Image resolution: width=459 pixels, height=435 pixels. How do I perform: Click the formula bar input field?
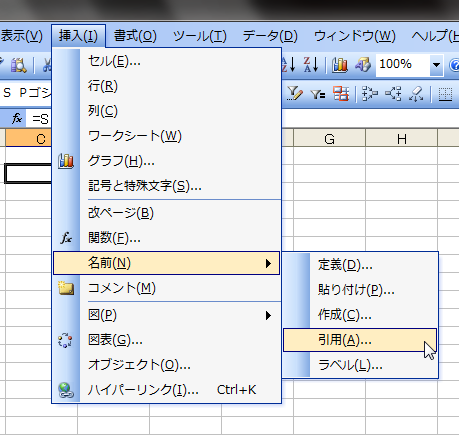233,119
